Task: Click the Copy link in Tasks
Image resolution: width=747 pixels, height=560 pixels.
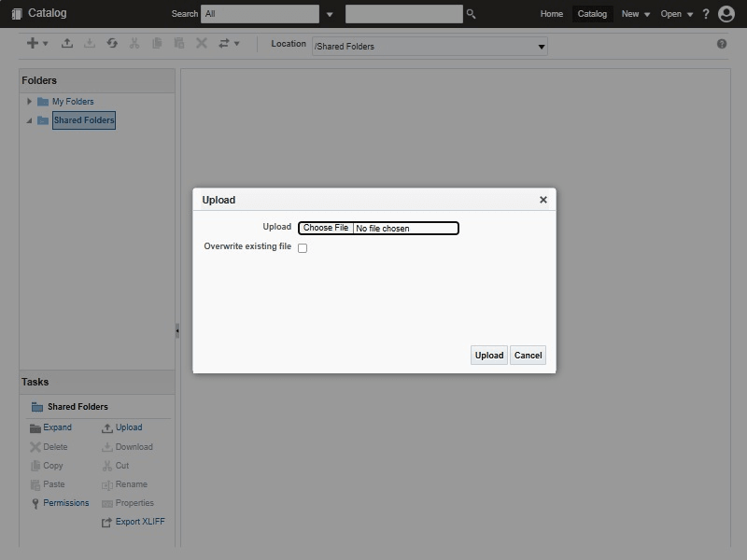Action: [x=53, y=465]
